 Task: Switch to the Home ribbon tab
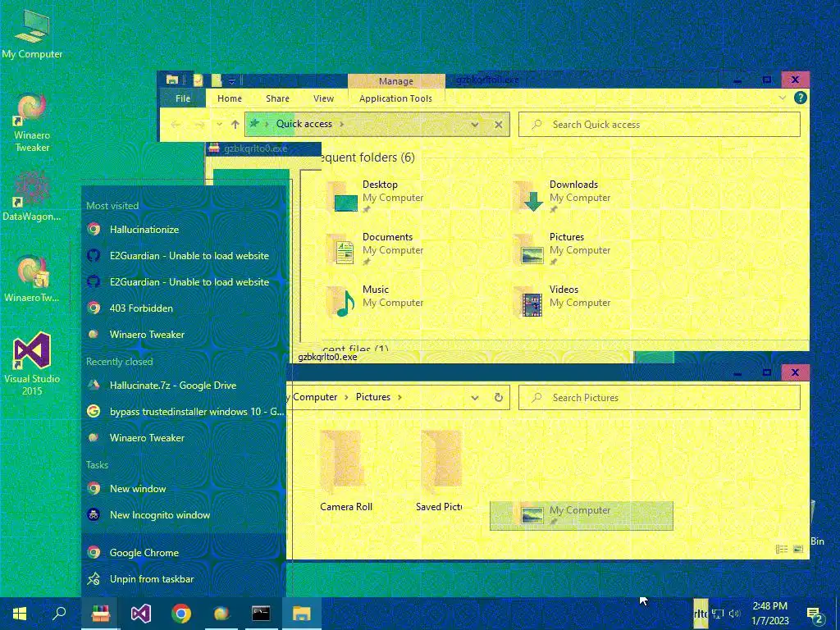[230, 98]
